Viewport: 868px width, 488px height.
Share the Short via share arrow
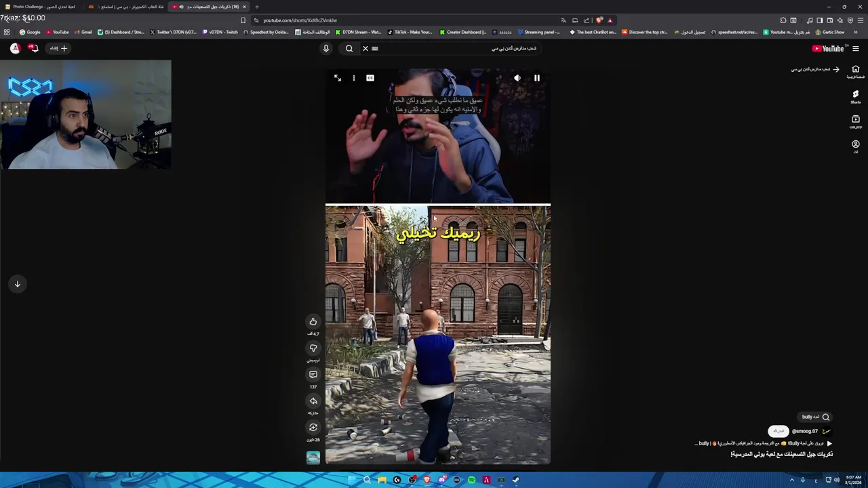tap(313, 401)
